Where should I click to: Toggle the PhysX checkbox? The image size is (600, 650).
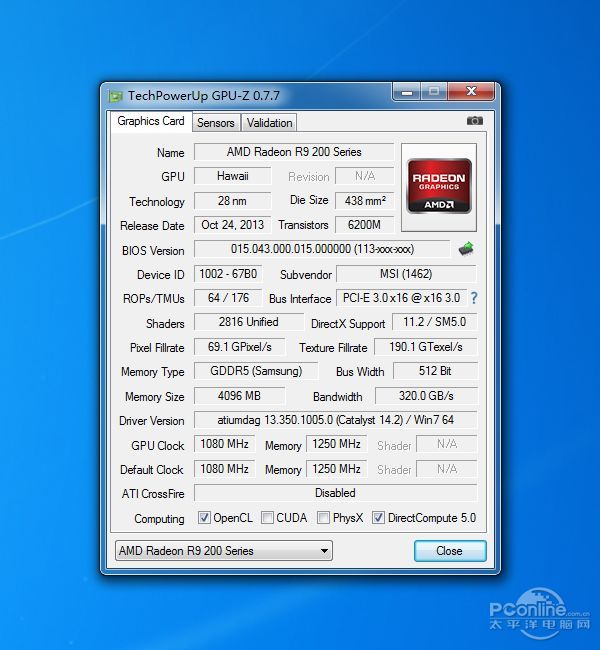[323, 517]
